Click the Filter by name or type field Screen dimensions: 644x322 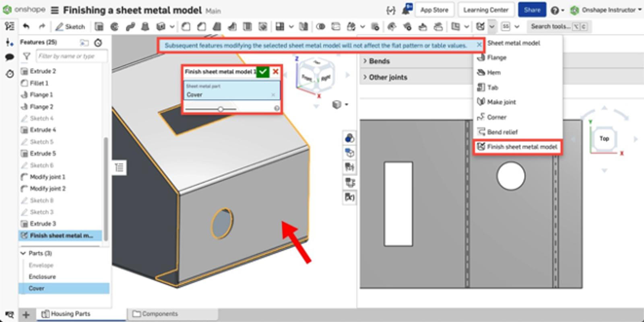click(72, 56)
